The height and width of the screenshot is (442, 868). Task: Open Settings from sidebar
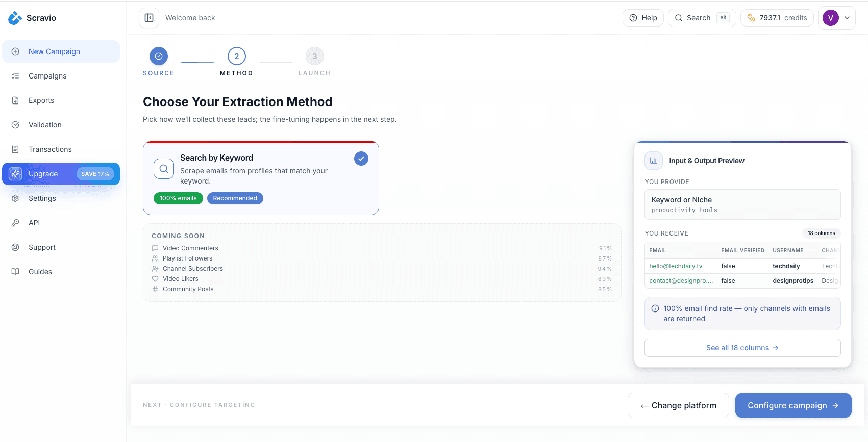pyautogui.click(x=61, y=198)
